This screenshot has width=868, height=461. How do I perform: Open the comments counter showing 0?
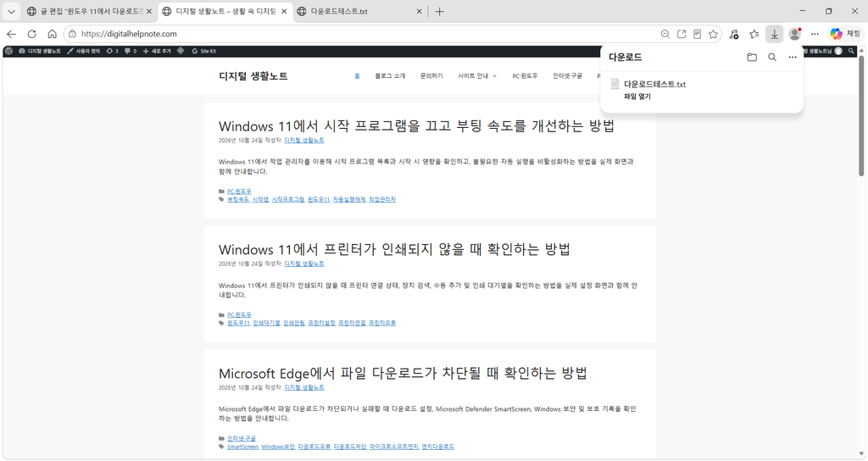[x=131, y=51]
